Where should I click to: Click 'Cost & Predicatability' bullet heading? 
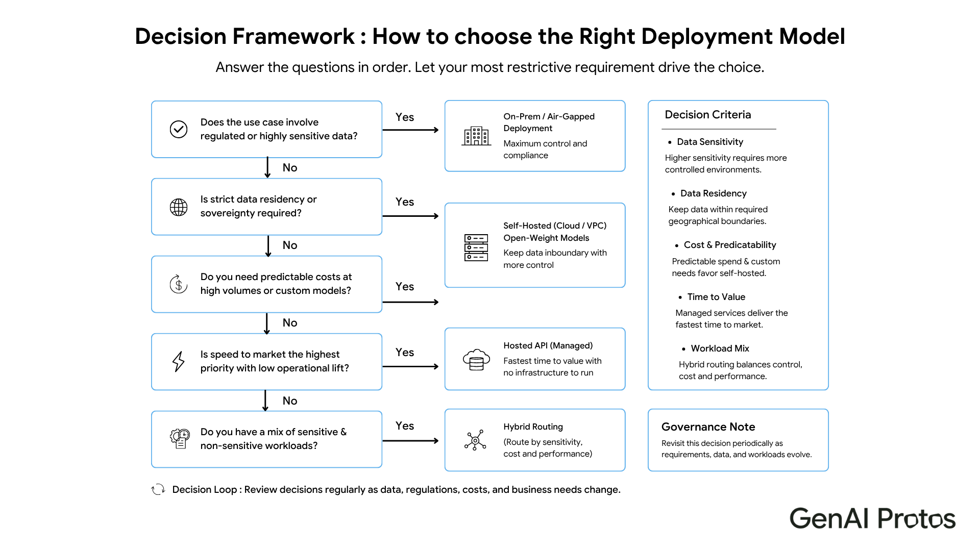click(729, 245)
